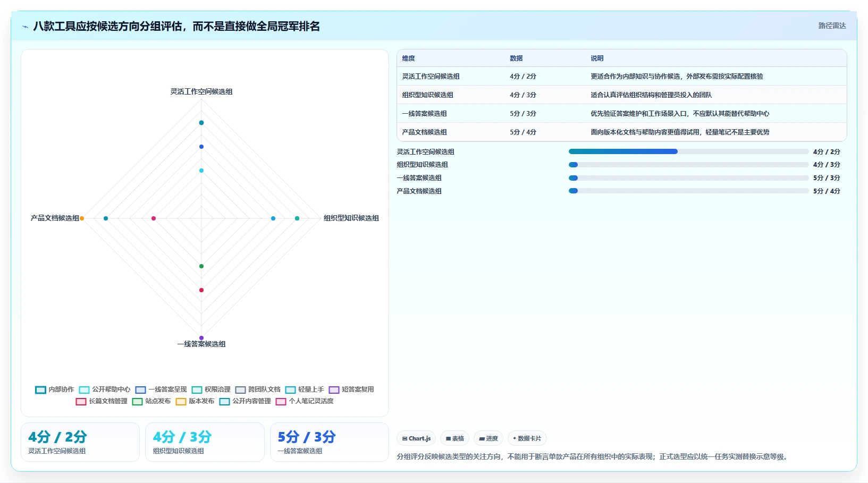Click the header icon before the title
The width and height of the screenshot is (868, 483).
(x=25, y=27)
